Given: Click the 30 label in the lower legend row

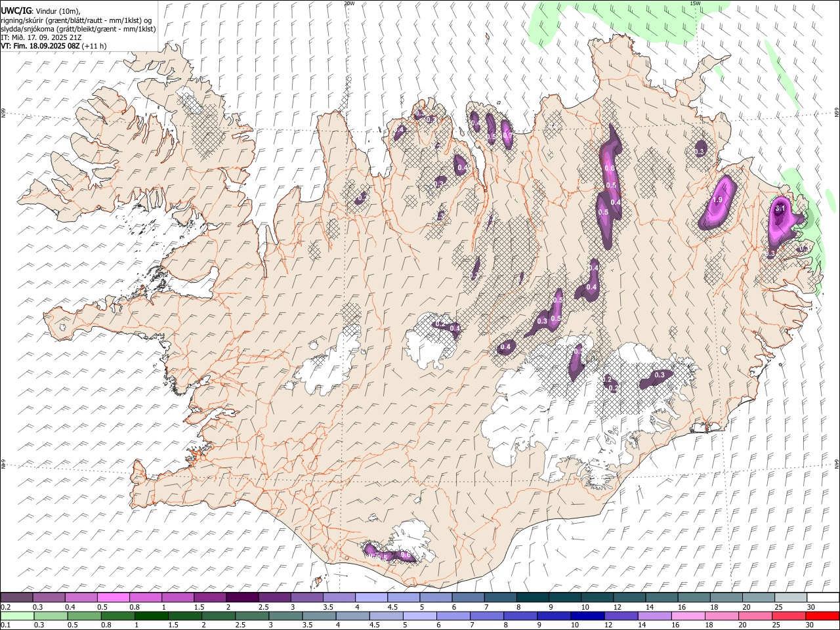Looking at the screenshot, I should (x=810, y=625).
